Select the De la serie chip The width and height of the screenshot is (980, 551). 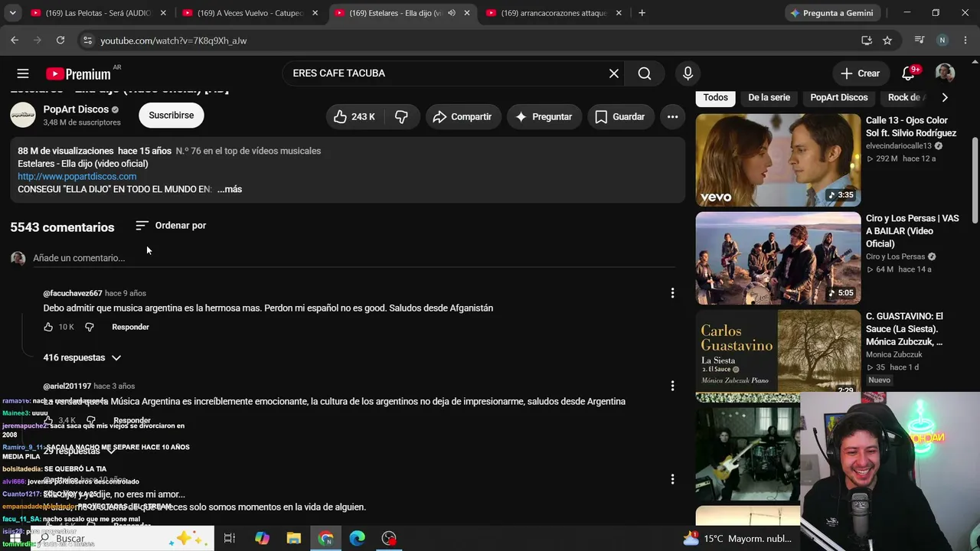click(769, 97)
